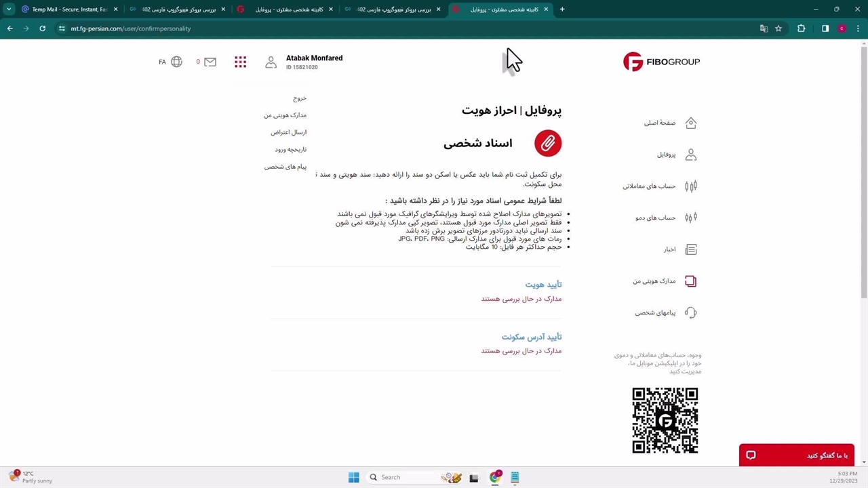
Task: Open the FA language selector globe
Action: [x=176, y=62]
